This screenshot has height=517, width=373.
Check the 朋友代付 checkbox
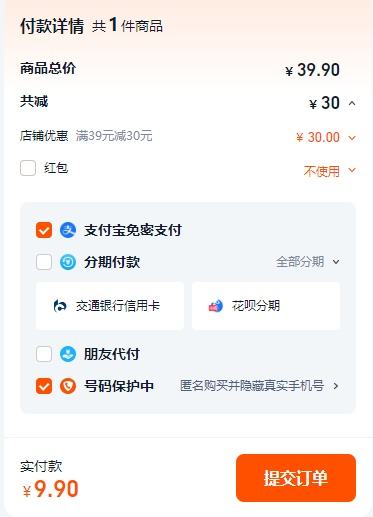[x=44, y=354]
